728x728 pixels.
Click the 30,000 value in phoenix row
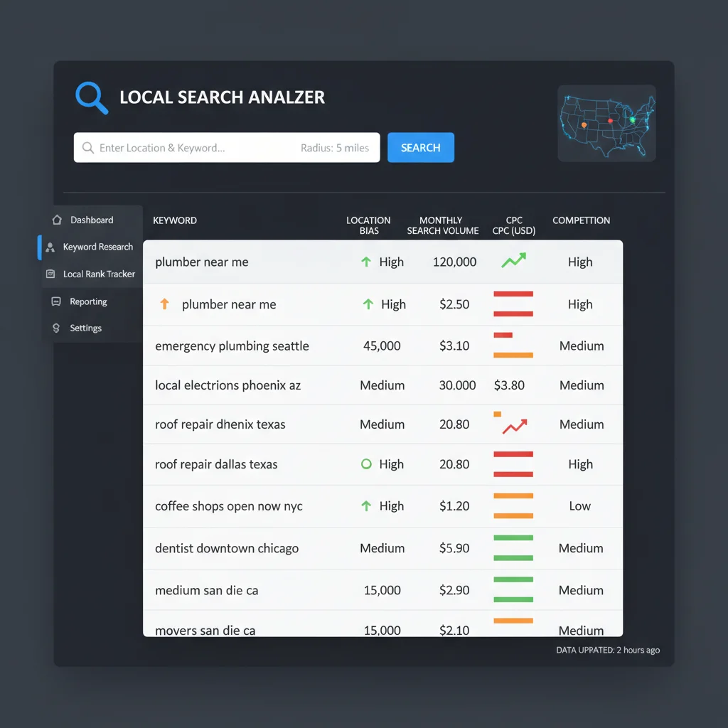click(457, 385)
